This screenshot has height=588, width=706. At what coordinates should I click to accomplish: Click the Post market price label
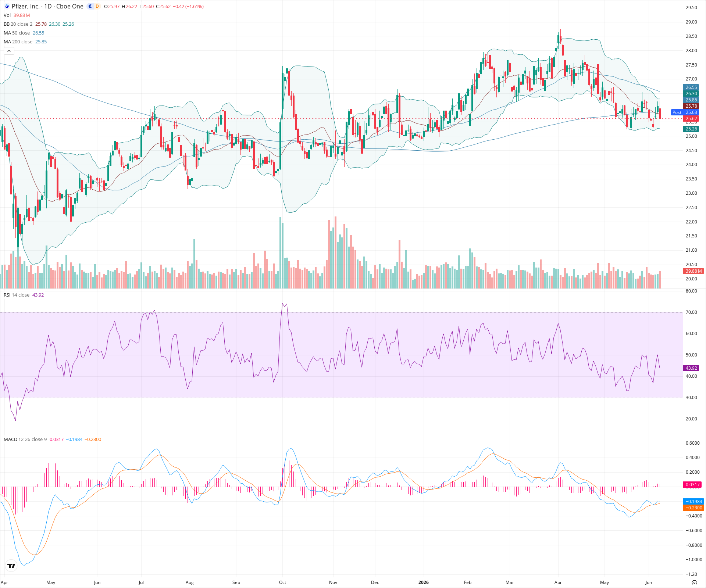[x=677, y=112]
